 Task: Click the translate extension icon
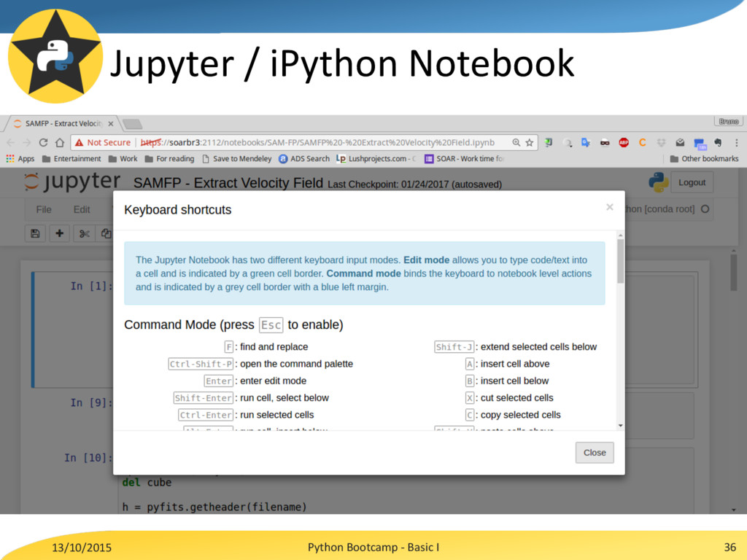586,142
